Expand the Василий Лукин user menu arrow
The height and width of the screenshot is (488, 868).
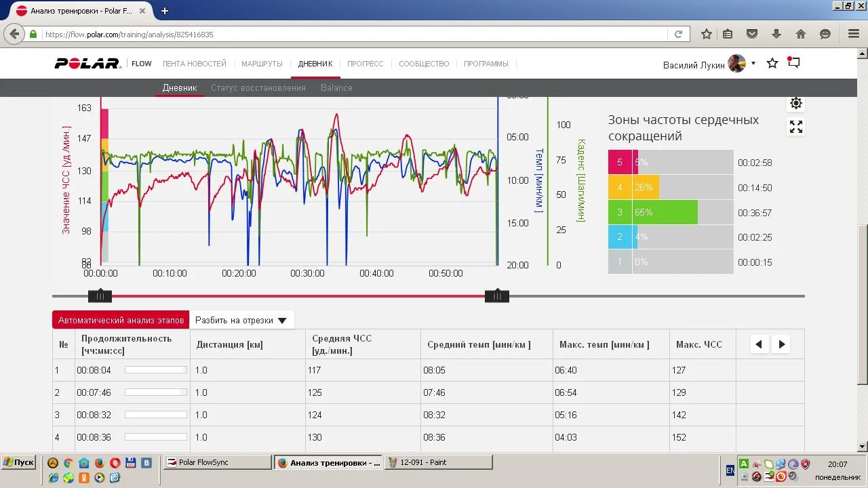[x=753, y=63]
